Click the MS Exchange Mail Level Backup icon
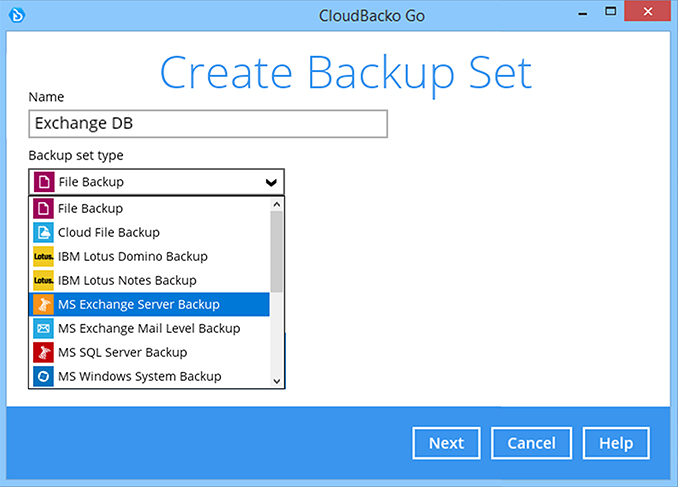The height and width of the screenshot is (487, 678). coord(43,329)
